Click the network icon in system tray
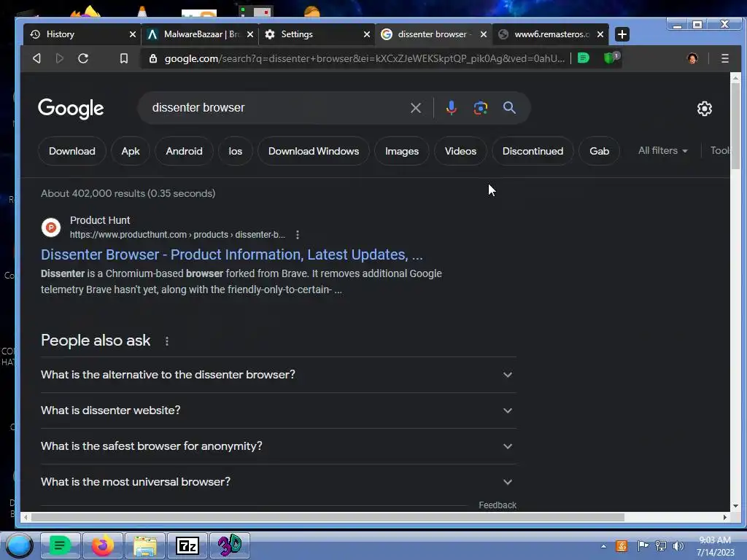Viewport: 747px width, 560px height. tap(661, 546)
